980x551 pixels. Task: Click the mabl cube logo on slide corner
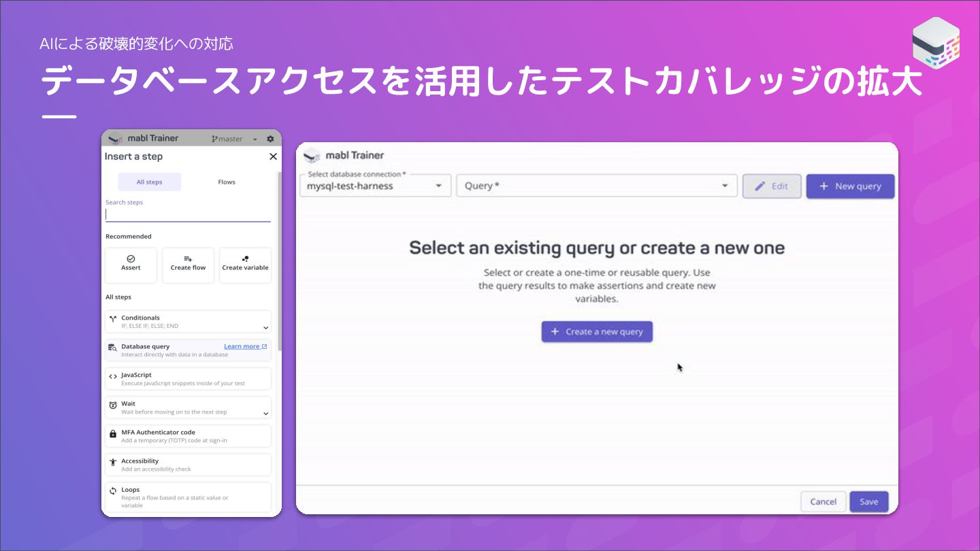(936, 43)
